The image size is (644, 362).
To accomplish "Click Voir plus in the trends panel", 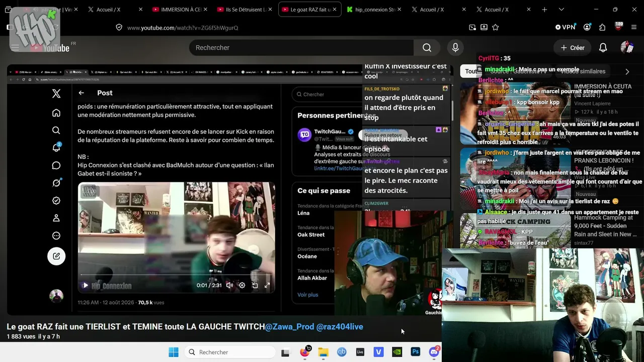I will (308, 295).
